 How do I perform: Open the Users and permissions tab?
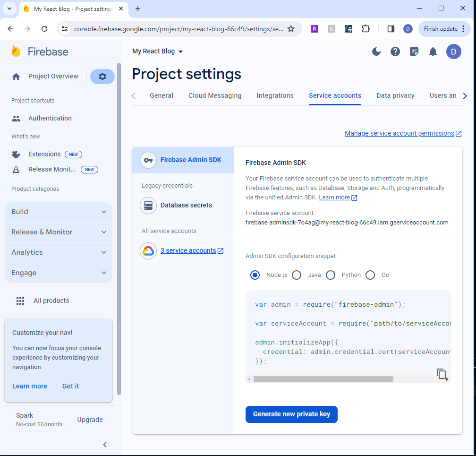coord(443,96)
